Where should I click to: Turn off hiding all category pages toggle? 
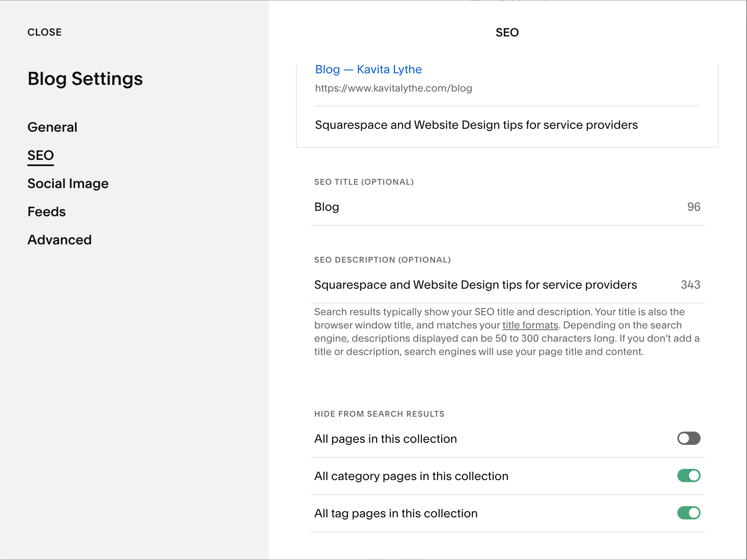click(x=689, y=476)
